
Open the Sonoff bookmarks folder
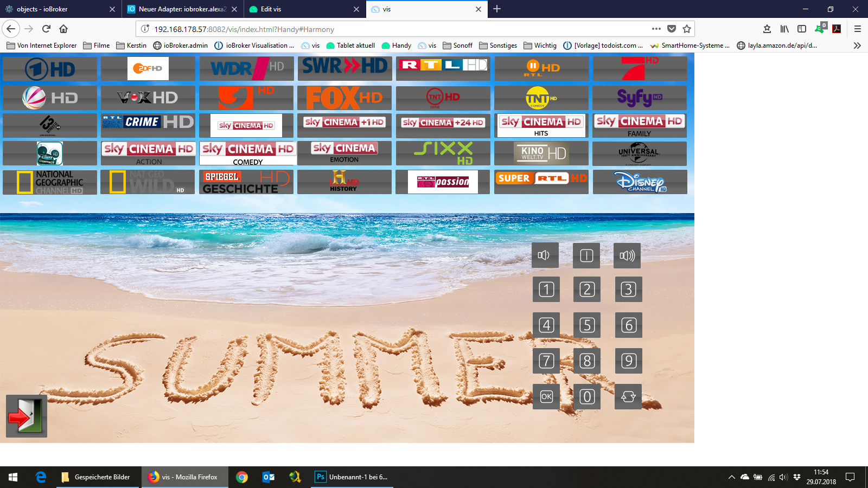[x=457, y=46]
